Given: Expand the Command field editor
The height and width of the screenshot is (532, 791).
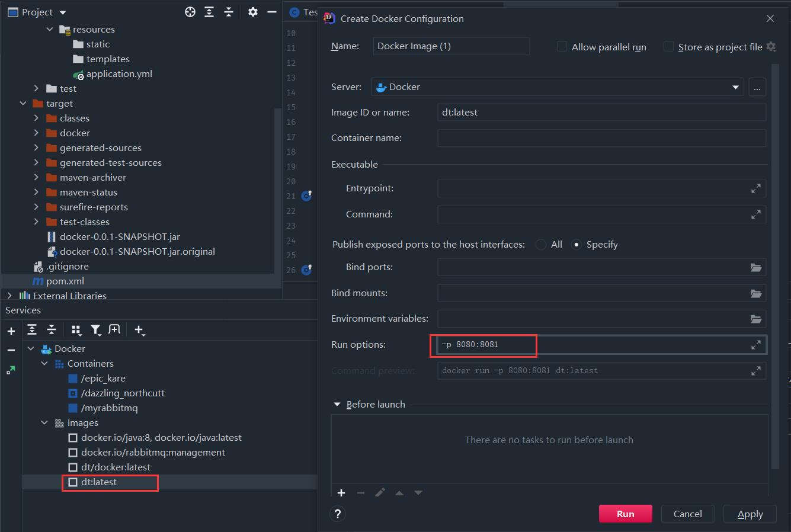Looking at the screenshot, I should tap(756, 214).
